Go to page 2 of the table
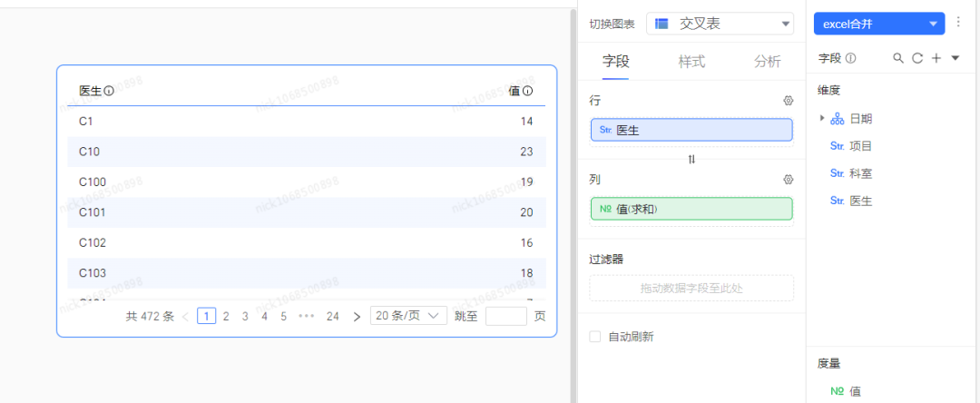 226,316
